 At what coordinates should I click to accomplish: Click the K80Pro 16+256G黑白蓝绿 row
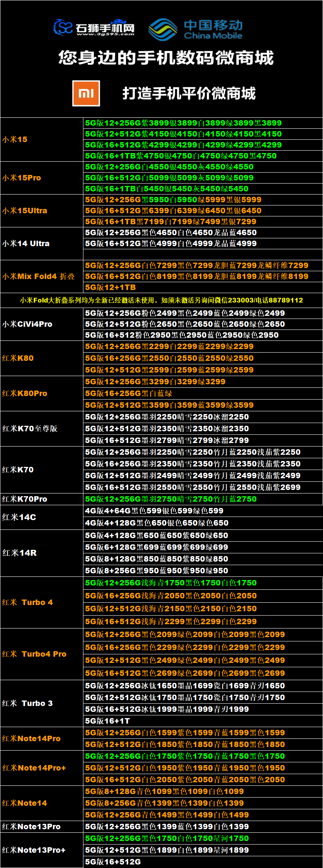pos(203,393)
